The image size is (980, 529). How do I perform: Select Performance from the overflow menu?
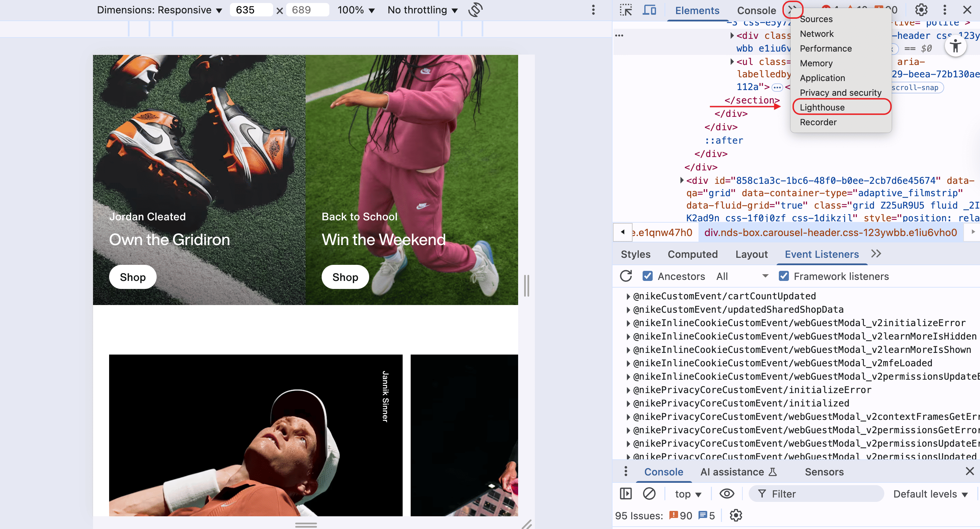(841, 48)
